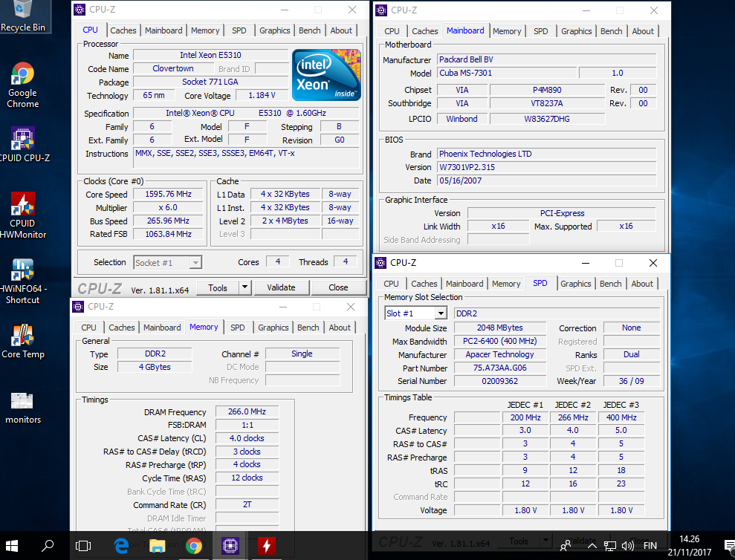This screenshot has height=560, width=735.
Task: Open File Explorer from the taskbar
Action: tap(157, 545)
